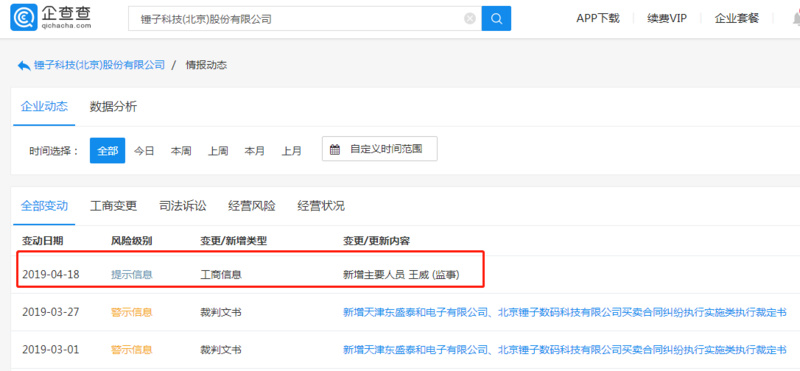Click the date 2019-03-27

tap(51, 312)
